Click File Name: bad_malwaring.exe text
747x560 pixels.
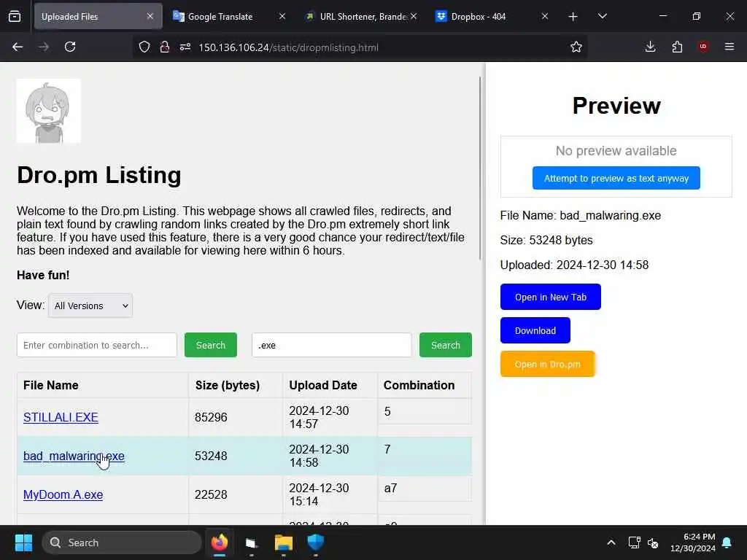[x=580, y=215]
